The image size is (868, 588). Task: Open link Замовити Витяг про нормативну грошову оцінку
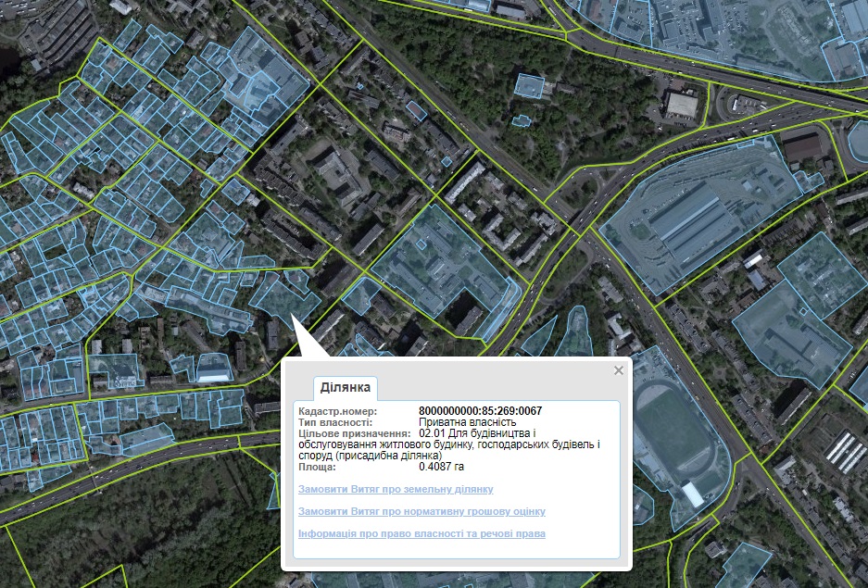421,511
